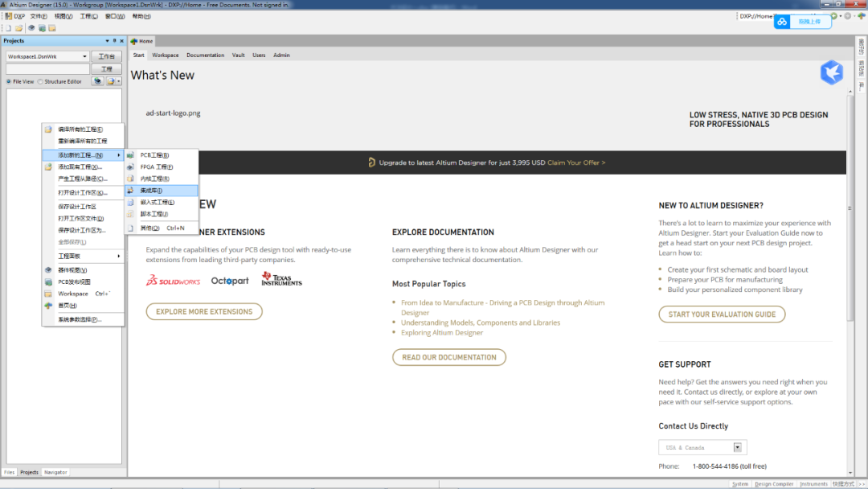Image resolution: width=868 pixels, height=489 pixels.
Task: Click the home icon in navigation bar
Action: (x=861, y=16)
